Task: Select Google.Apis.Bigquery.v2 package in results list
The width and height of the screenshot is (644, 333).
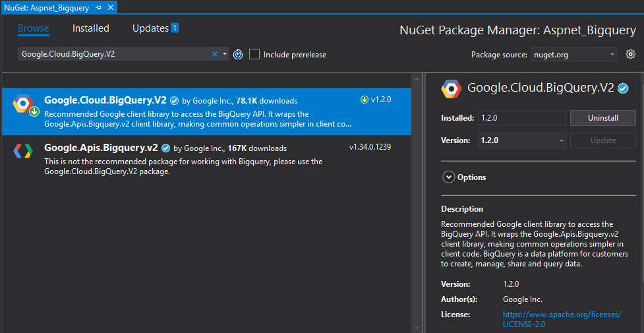Action: (206, 159)
